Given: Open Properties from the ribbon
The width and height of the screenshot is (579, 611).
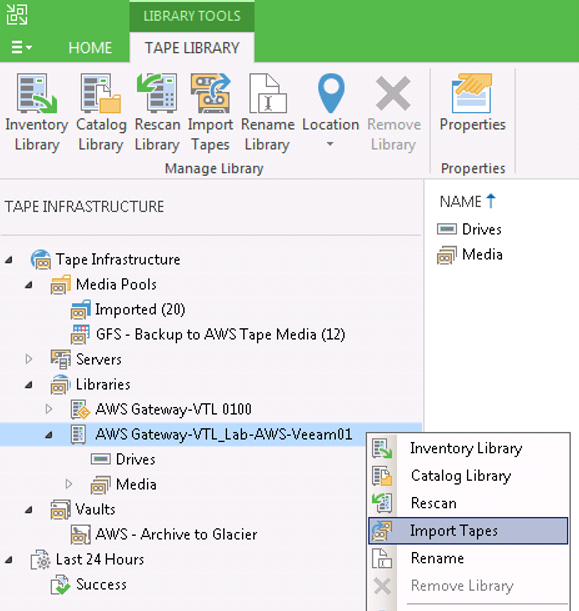Looking at the screenshot, I should pos(472,103).
